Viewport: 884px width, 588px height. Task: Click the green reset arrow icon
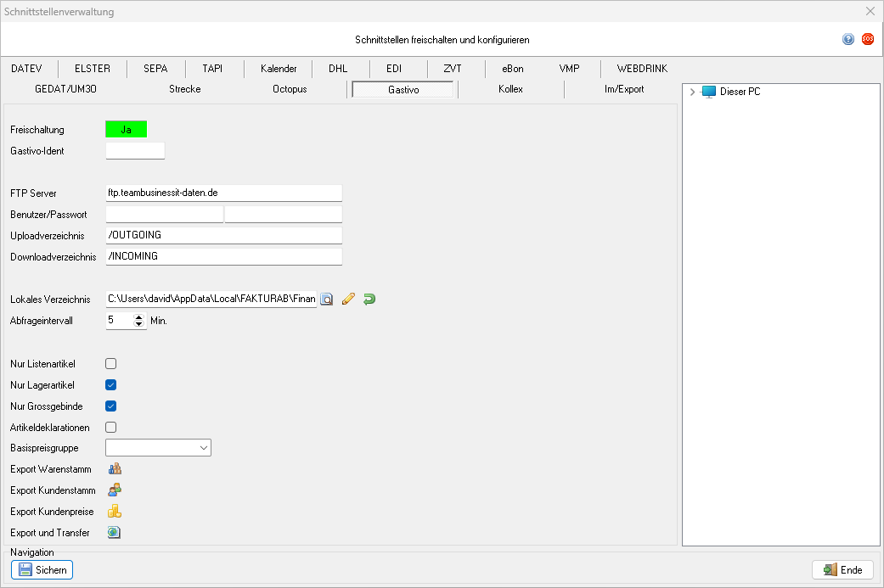point(369,300)
